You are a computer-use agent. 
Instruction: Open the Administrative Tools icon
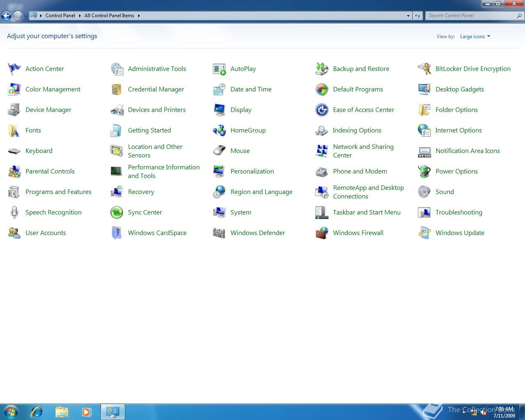(117, 69)
